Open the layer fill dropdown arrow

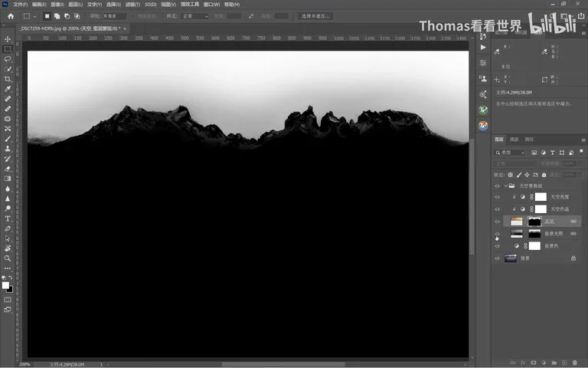coord(580,175)
